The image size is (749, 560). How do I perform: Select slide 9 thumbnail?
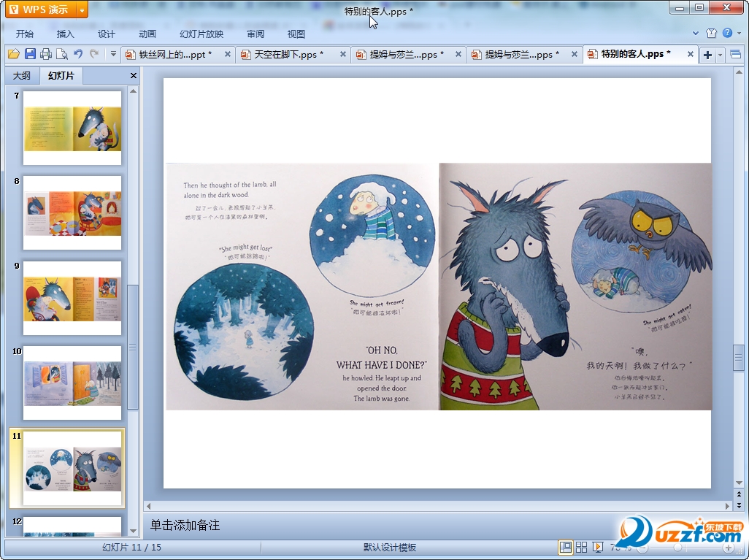click(72, 298)
